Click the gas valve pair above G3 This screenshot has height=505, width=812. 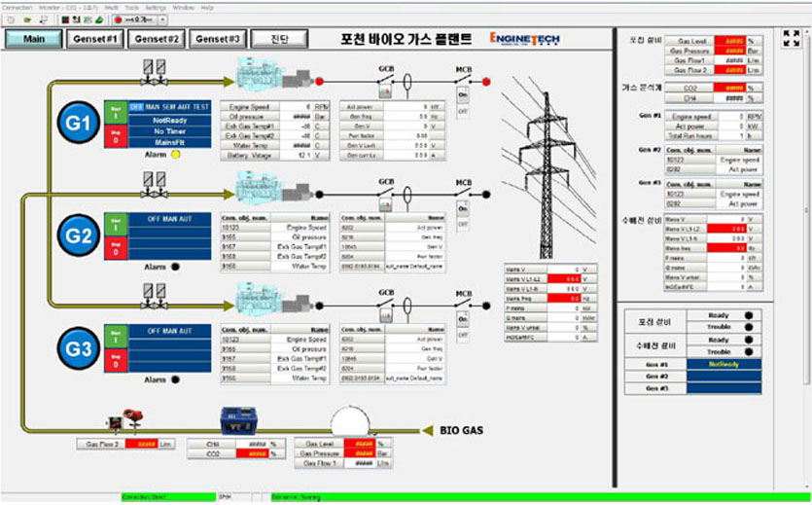[155, 296]
